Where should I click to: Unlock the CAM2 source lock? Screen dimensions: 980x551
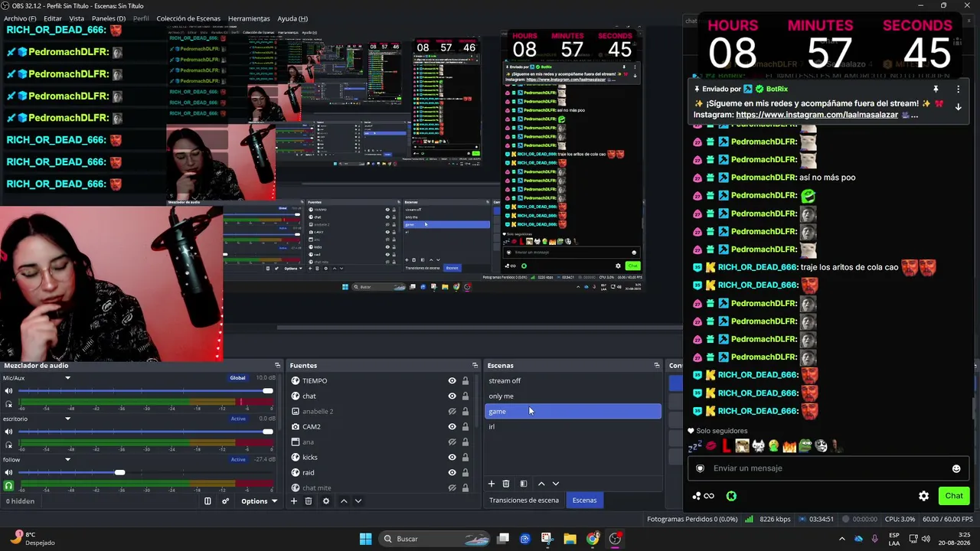(x=465, y=427)
